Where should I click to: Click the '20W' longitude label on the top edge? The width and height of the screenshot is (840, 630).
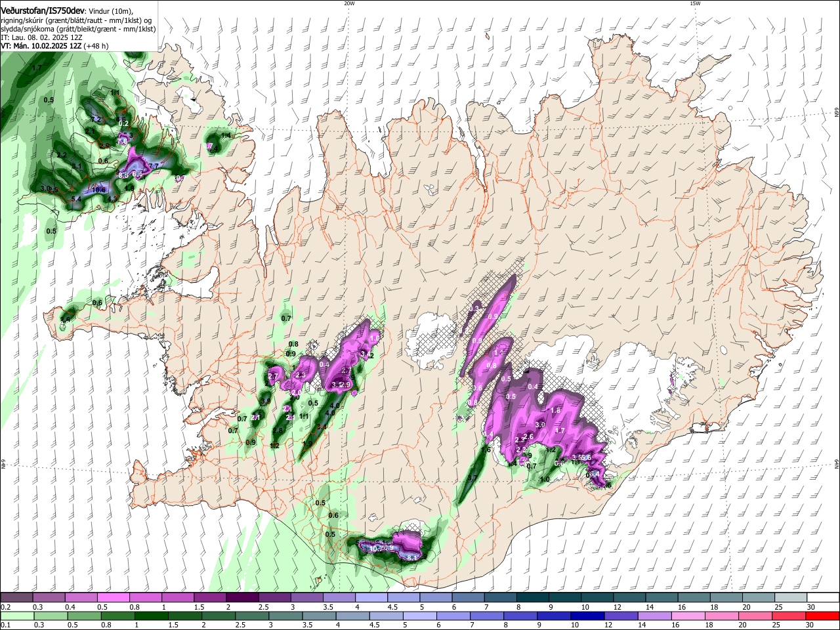tap(348, 3)
